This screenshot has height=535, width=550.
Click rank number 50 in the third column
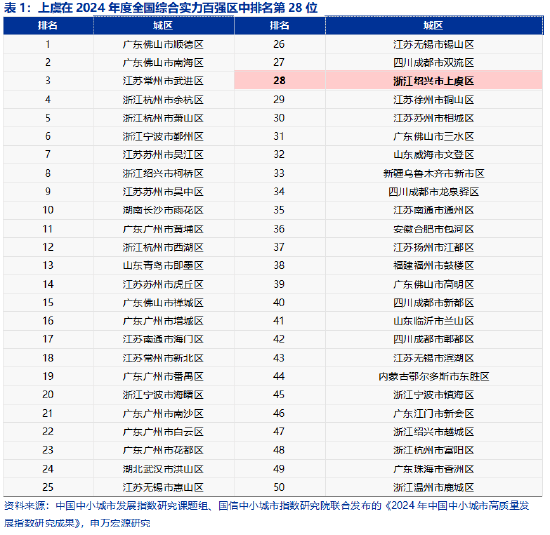tap(279, 487)
